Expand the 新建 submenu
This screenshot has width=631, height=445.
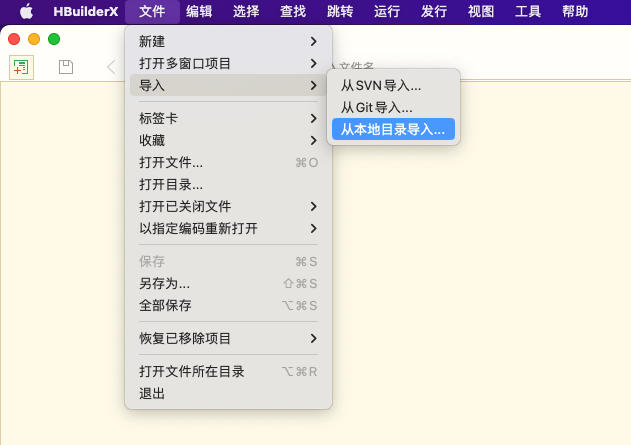pos(227,41)
